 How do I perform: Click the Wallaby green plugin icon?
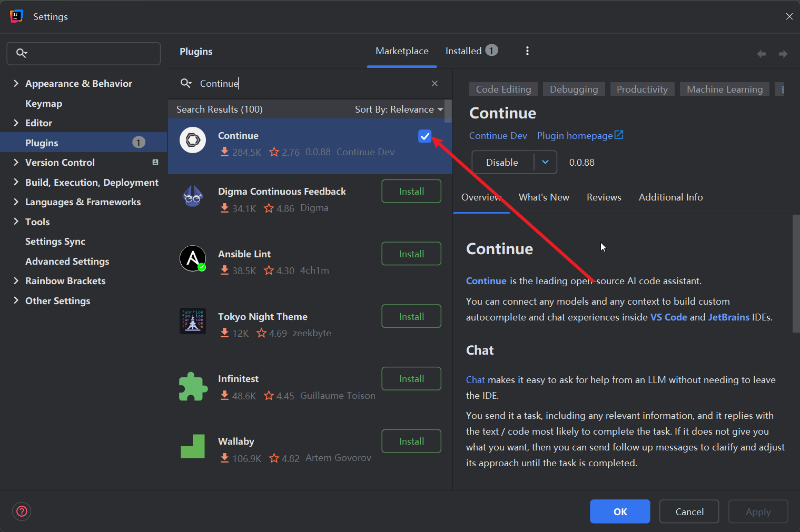[193, 446]
